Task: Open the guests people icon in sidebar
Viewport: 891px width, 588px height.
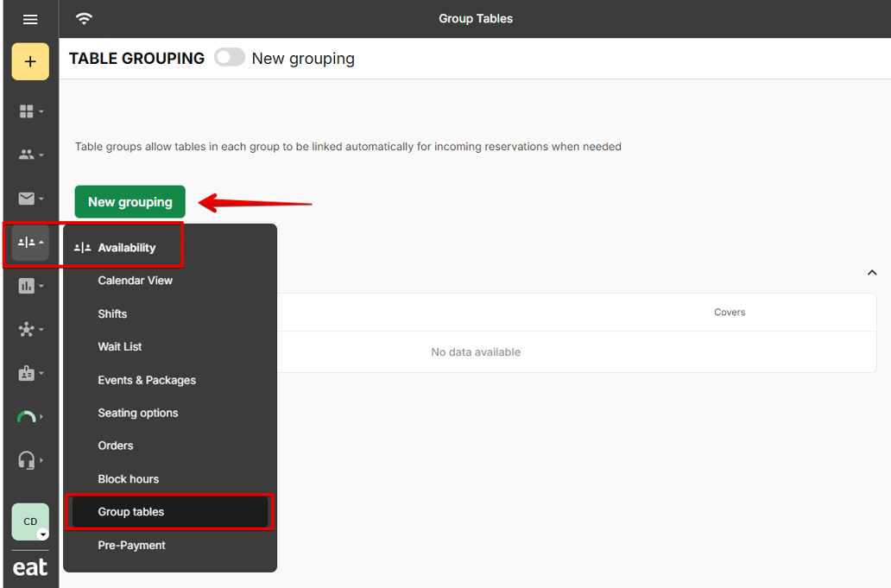Action: tap(30, 155)
